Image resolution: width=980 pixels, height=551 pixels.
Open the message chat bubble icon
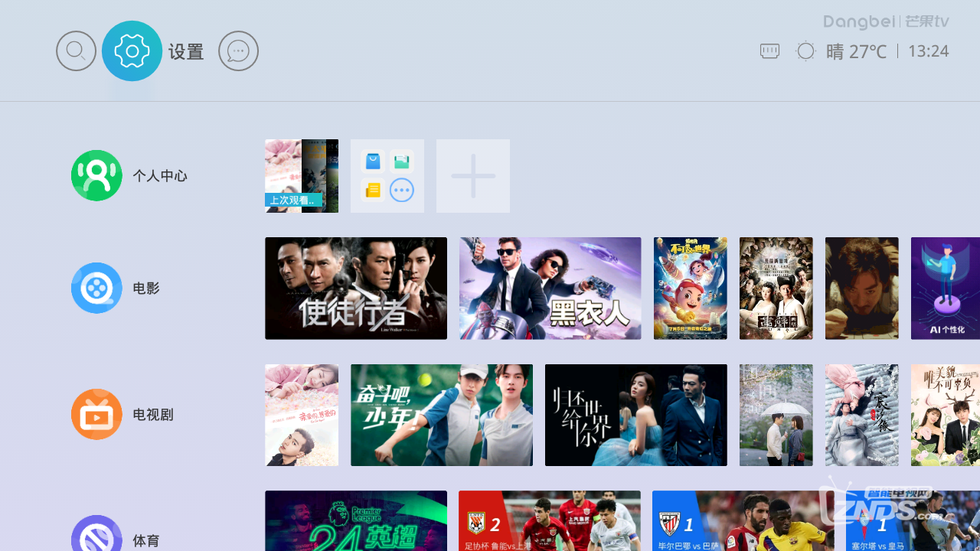(x=238, y=51)
